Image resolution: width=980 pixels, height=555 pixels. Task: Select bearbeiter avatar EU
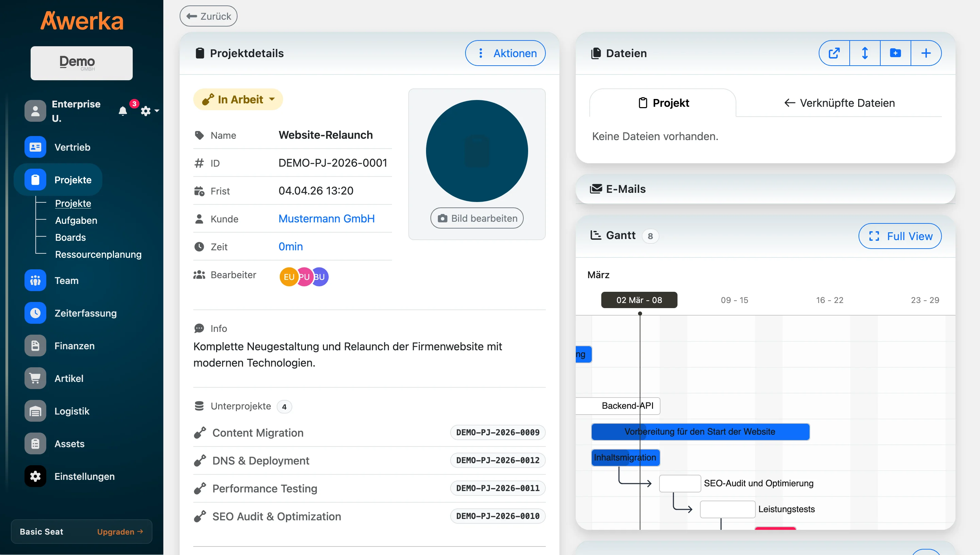click(x=289, y=276)
